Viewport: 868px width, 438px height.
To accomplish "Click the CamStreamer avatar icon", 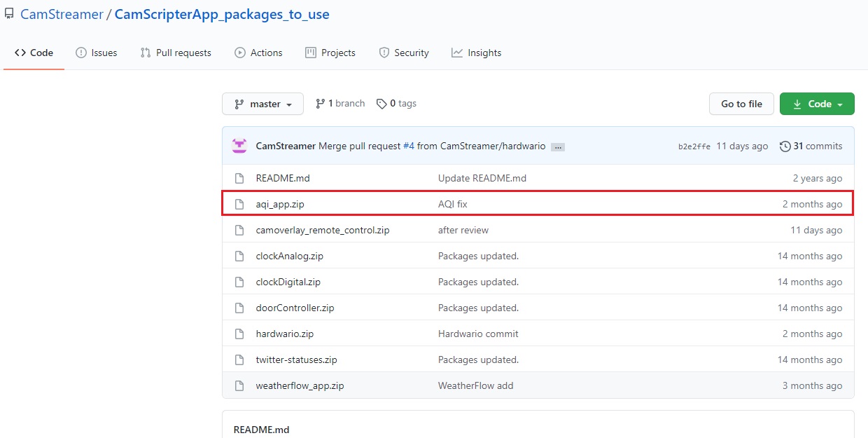I will click(x=240, y=146).
